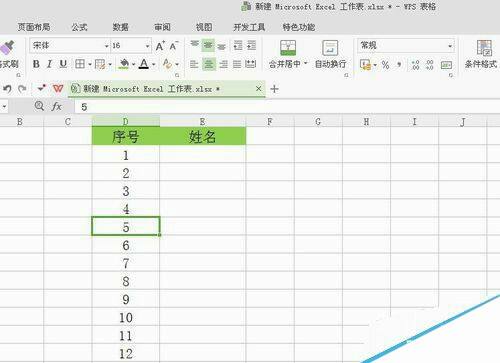Toggle Bold formatting
This screenshot has height=363, width=500.
[36, 64]
